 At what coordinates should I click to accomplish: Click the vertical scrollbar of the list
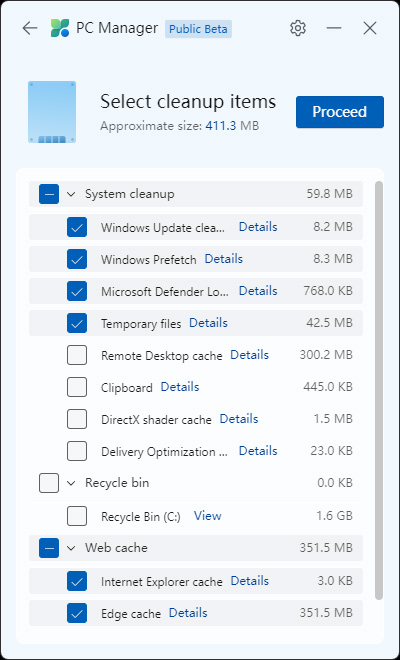pyautogui.click(x=379, y=390)
